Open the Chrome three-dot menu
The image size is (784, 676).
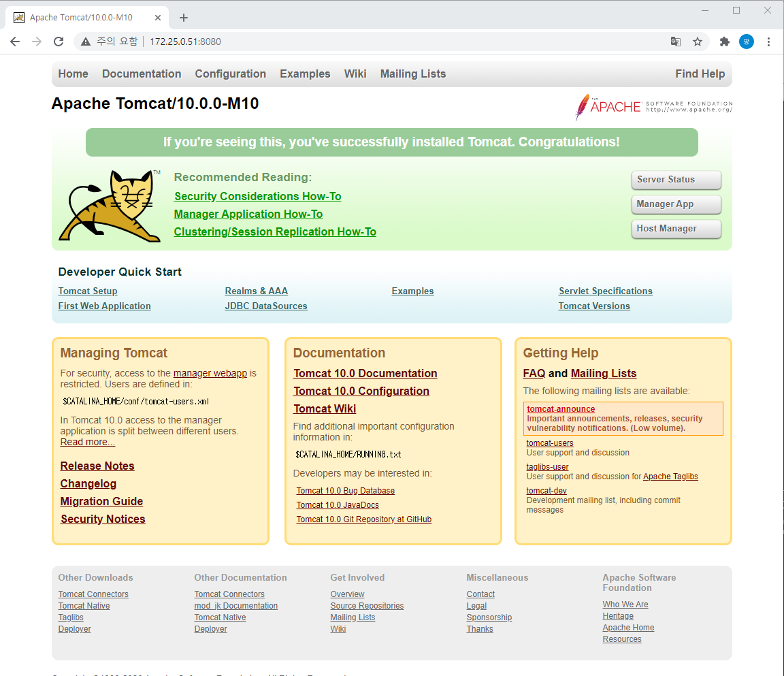click(768, 42)
